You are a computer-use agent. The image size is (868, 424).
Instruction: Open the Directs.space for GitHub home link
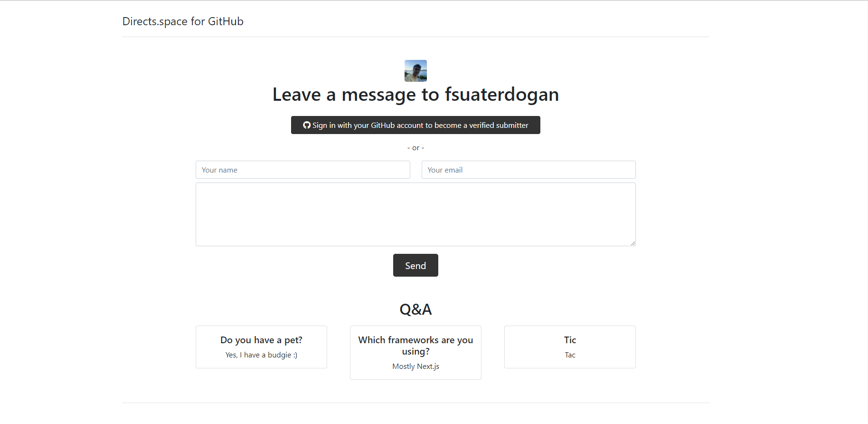point(183,21)
